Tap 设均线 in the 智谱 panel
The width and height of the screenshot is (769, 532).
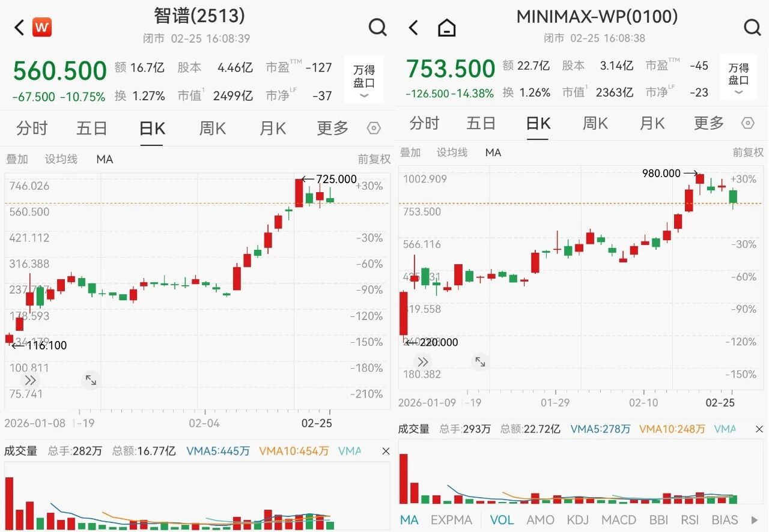pos(61,159)
